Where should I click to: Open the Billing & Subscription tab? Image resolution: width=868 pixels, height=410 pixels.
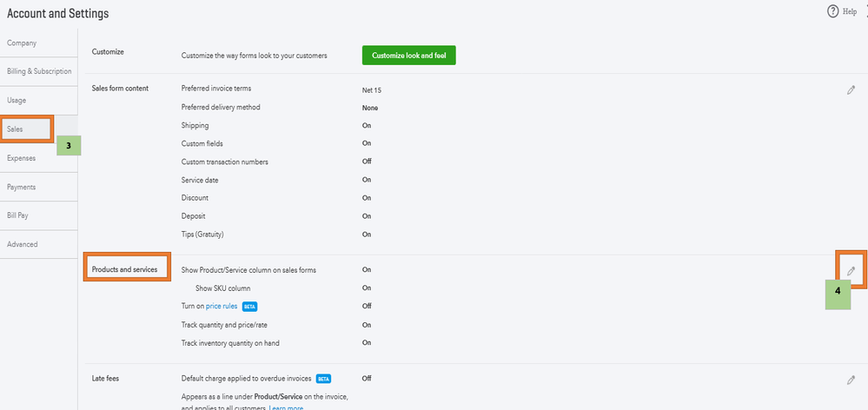39,71
